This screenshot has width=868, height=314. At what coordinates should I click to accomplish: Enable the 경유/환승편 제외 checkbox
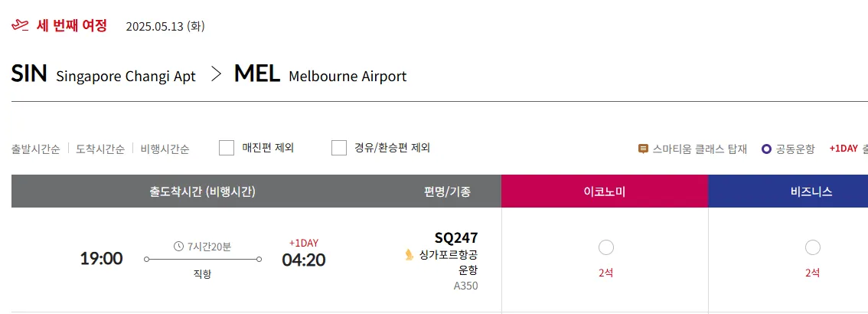pyautogui.click(x=339, y=148)
